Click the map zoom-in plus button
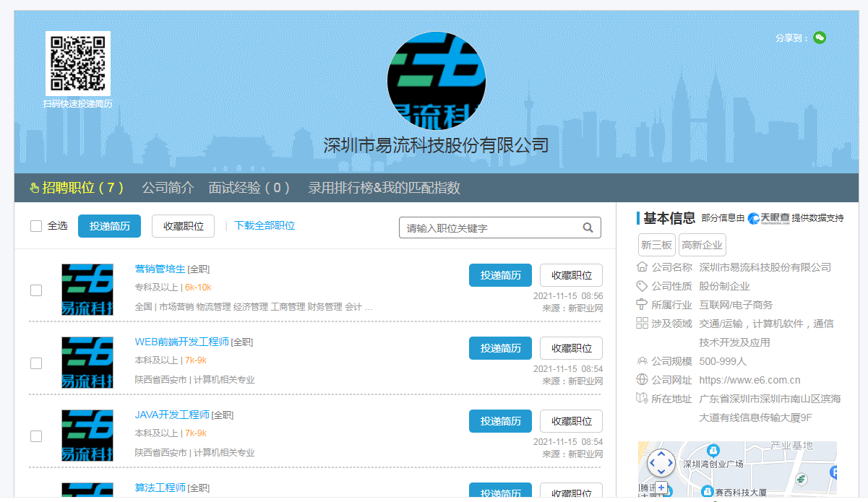 pyautogui.click(x=661, y=488)
